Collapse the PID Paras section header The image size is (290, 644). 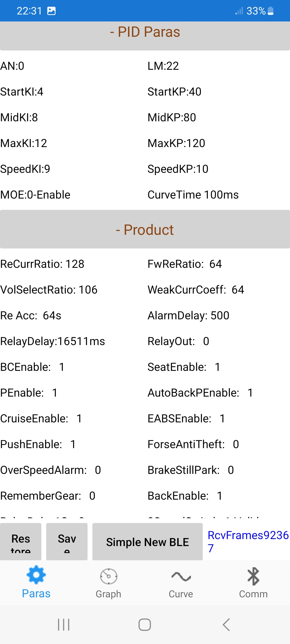click(x=145, y=32)
